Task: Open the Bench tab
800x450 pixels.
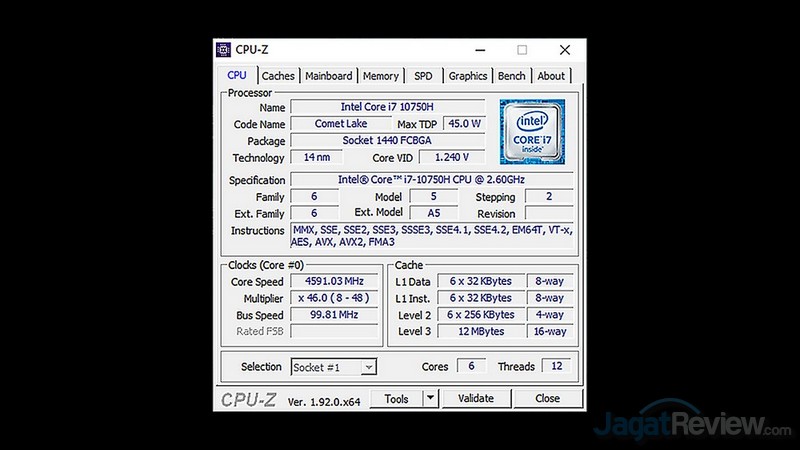Action: pyautogui.click(x=511, y=76)
